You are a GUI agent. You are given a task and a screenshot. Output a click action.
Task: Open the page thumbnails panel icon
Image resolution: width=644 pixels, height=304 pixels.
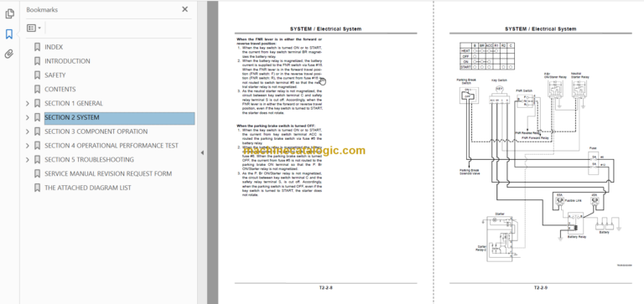[x=9, y=13]
